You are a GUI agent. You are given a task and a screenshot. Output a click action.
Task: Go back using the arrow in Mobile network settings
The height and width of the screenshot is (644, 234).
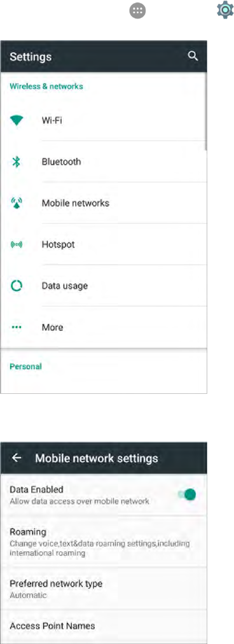tap(17, 458)
